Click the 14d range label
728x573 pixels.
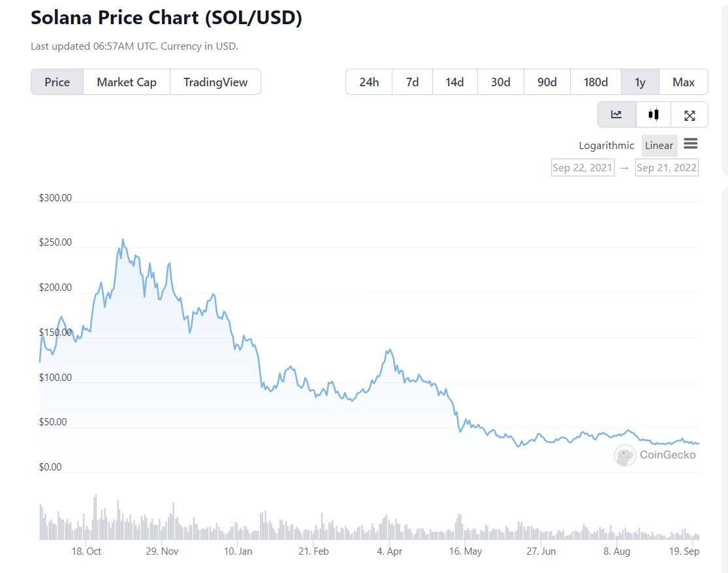pyautogui.click(x=455, y=82)
